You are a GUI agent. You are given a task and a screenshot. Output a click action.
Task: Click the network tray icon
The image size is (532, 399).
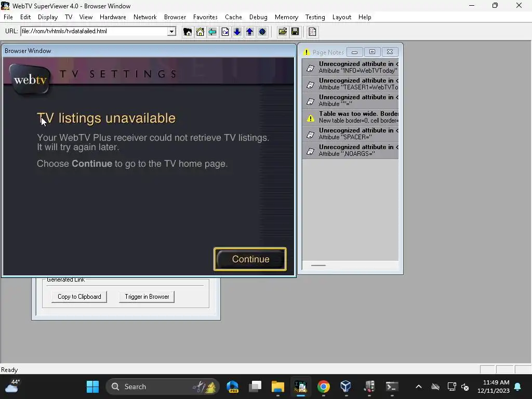tap(451, 387)
